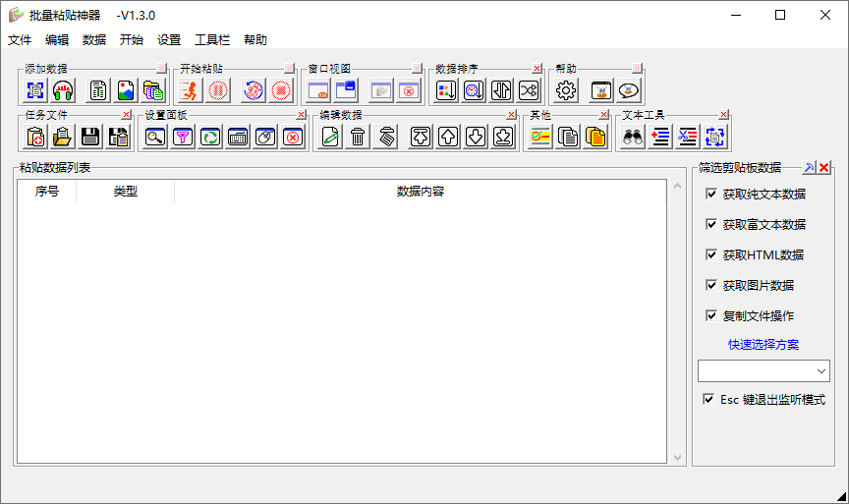Screen dimensions: 849x504
Task: Click the binoculars find icon in 文本工具
Action: tap(633, 137)
